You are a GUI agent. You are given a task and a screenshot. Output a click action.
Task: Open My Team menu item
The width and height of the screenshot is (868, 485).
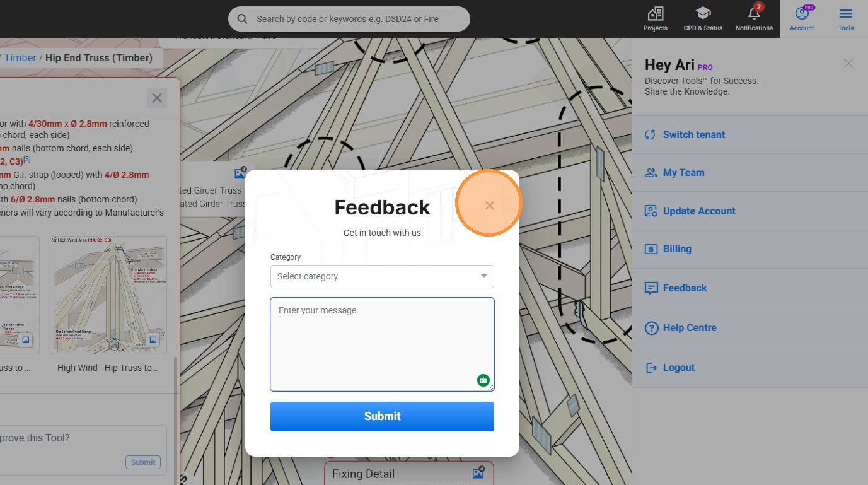(683, 173)
